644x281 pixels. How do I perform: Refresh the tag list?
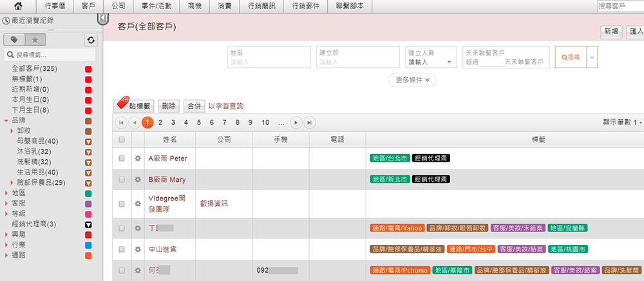click(x=91, y=40)
